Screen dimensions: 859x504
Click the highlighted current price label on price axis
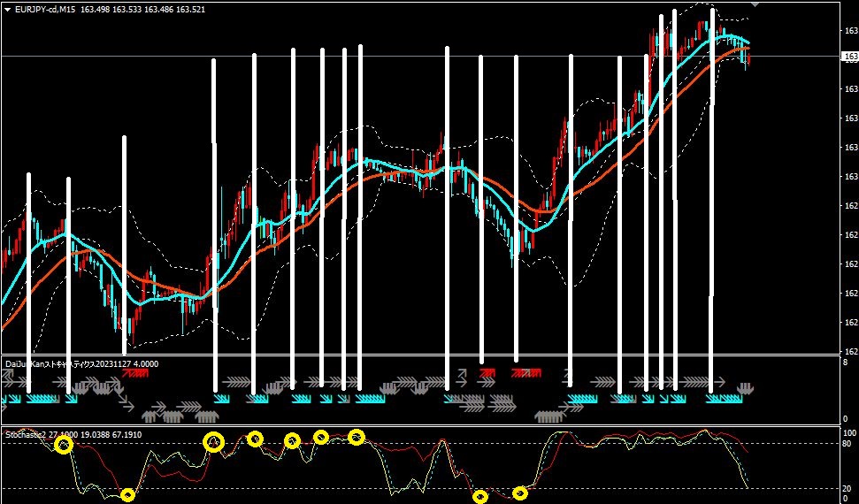(851, 56)
